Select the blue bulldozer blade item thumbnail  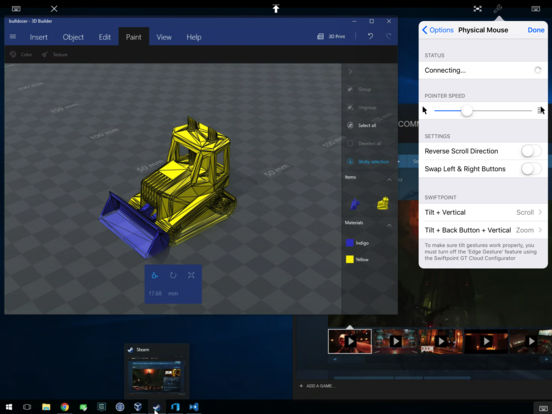(355, 203)
